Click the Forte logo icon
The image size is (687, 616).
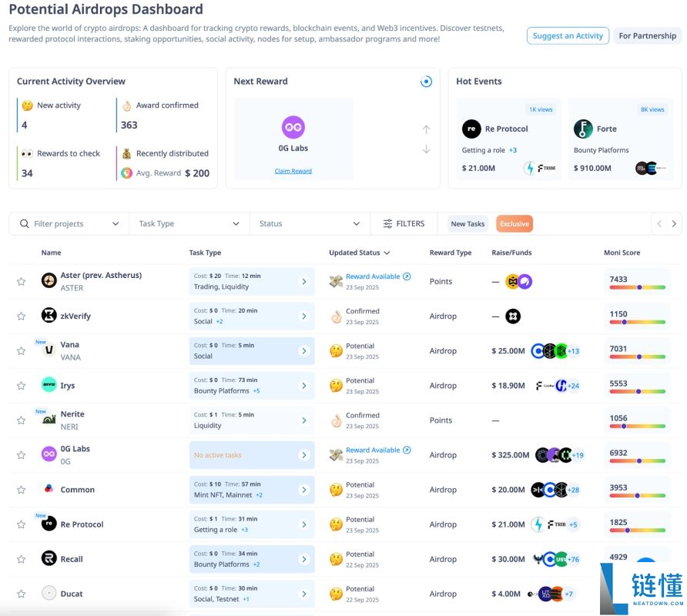[583, 129]
